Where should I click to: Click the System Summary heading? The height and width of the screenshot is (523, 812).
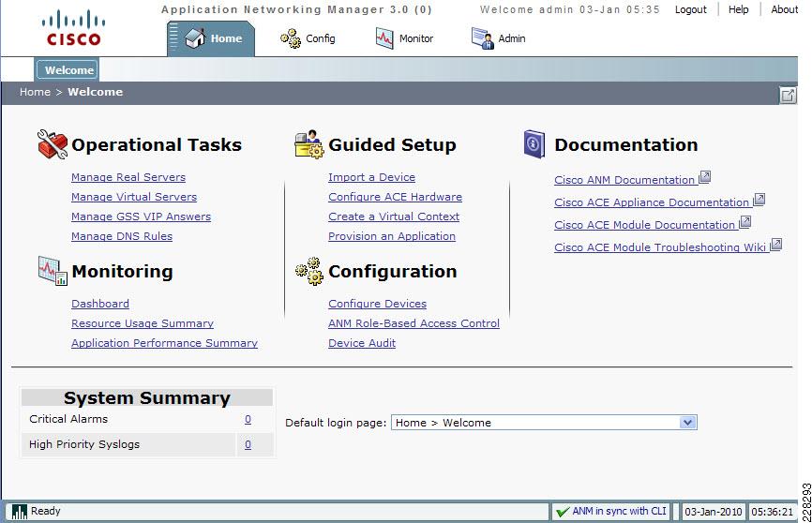tap(147, 397)
